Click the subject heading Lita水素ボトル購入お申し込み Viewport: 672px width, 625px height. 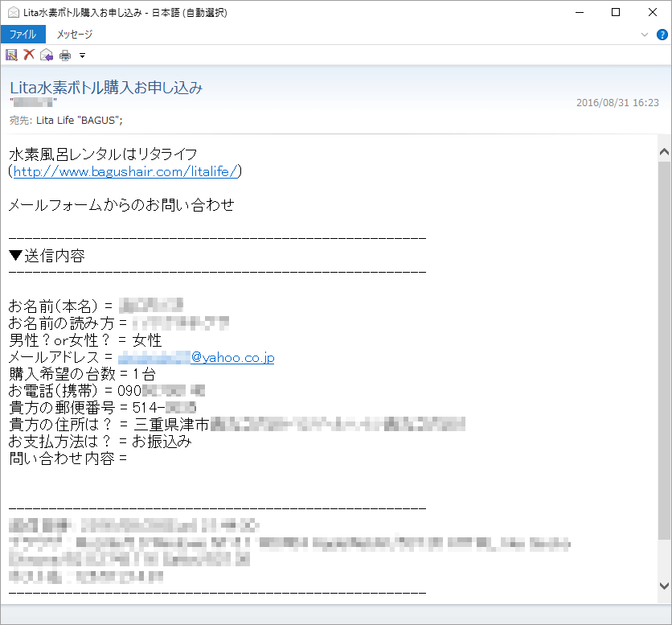[x=106, y=88]
